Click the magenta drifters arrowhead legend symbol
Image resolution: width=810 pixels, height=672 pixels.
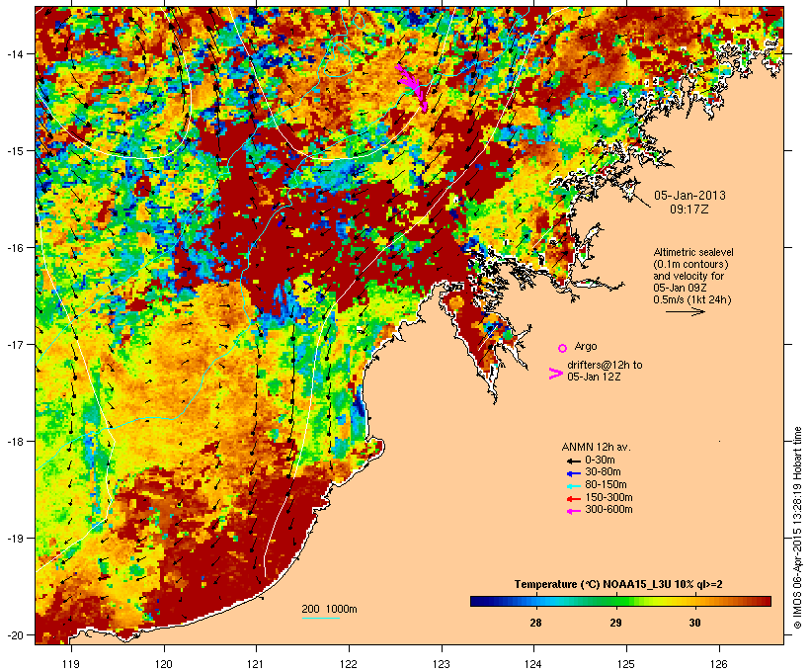tap(555, 374)
